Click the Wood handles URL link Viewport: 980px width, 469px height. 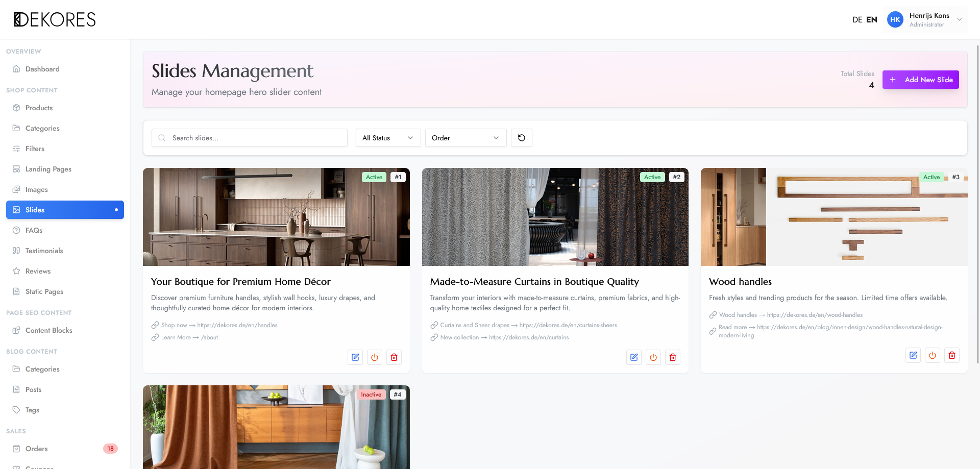(791, 315)
